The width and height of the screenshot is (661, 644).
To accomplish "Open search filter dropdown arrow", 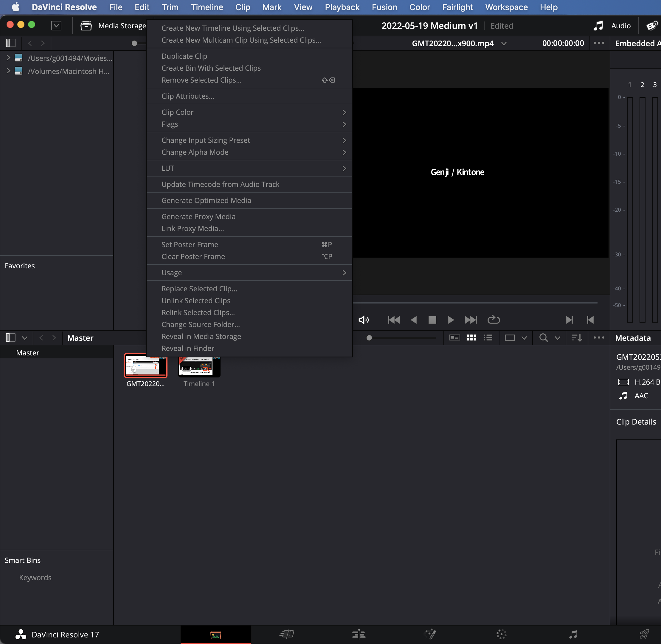I will (558, 338).
